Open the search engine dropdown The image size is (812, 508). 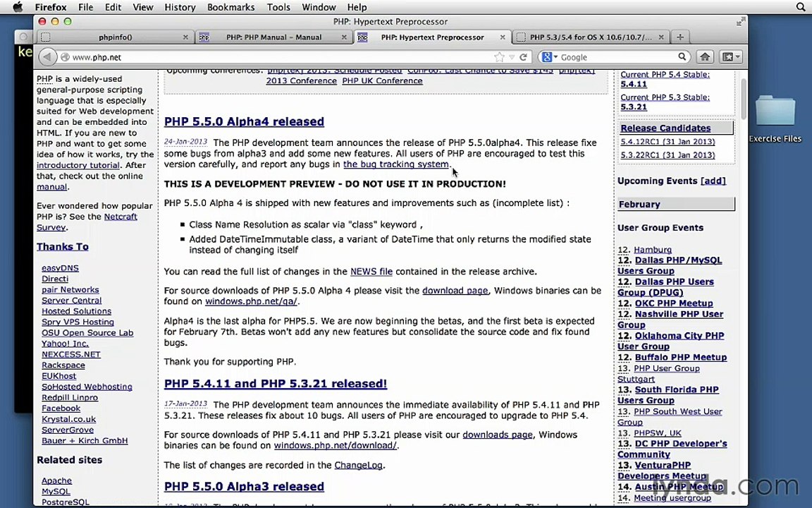coord(549,57)
